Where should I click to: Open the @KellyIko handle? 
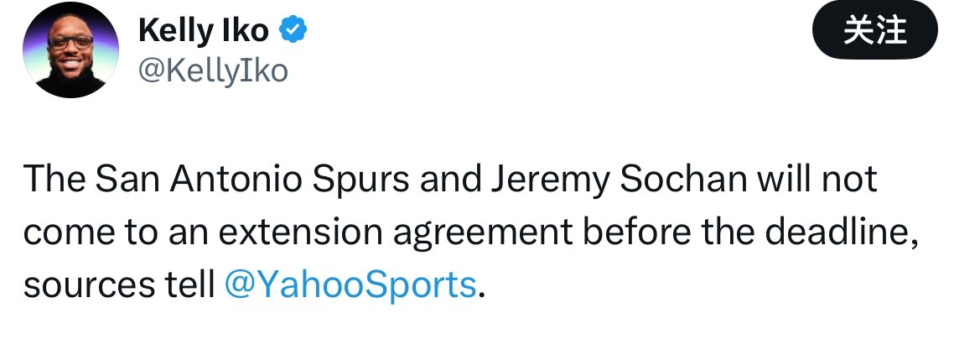[212, 71]
